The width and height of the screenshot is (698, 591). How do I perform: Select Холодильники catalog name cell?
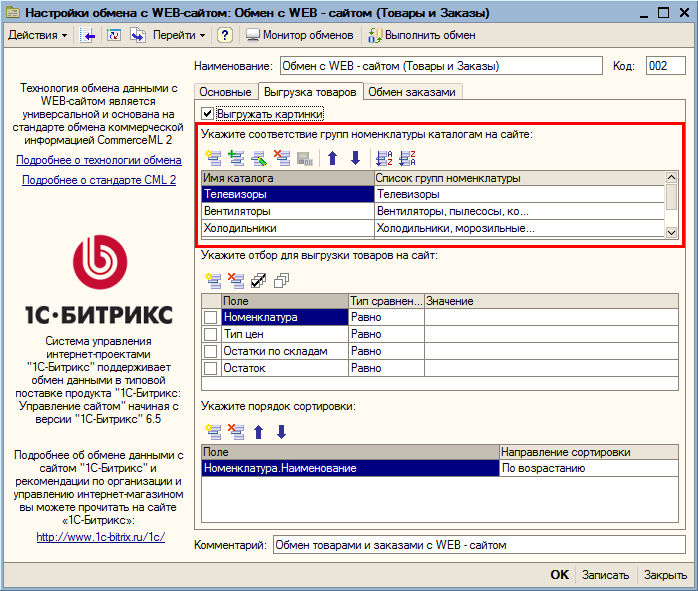coord(288,228)
